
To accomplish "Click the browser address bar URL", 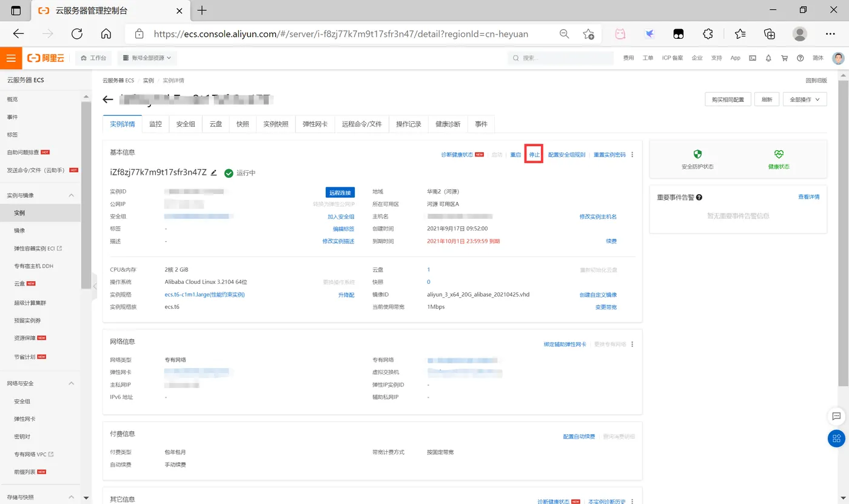I will pos(340,34).
